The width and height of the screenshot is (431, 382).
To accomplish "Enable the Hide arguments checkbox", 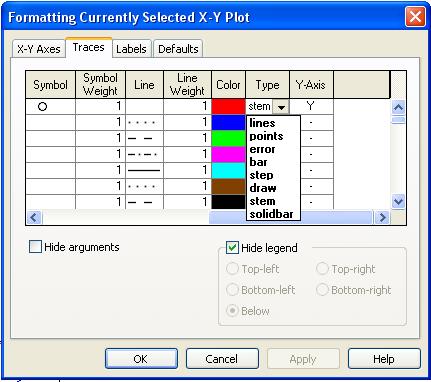I will click(35, 247).
